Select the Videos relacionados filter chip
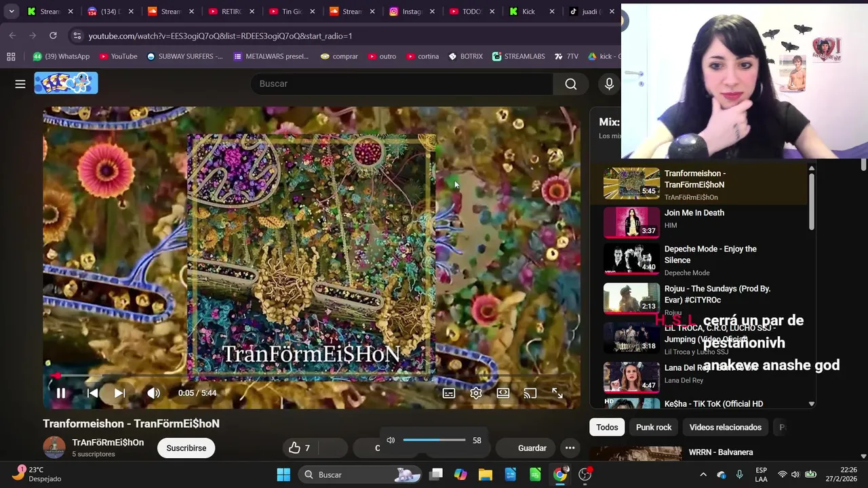868x488 pixels. point(726,428)
